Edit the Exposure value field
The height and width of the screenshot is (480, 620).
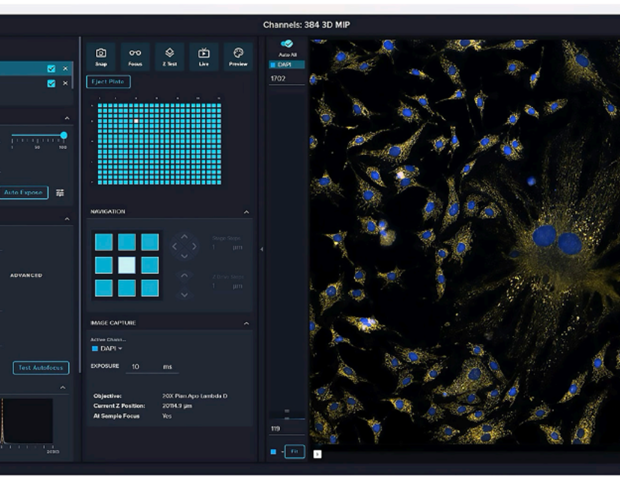point(152,367)
